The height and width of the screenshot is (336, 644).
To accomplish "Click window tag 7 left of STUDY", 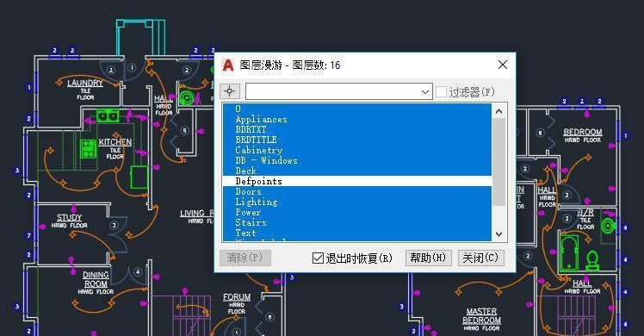I will 28,235.
